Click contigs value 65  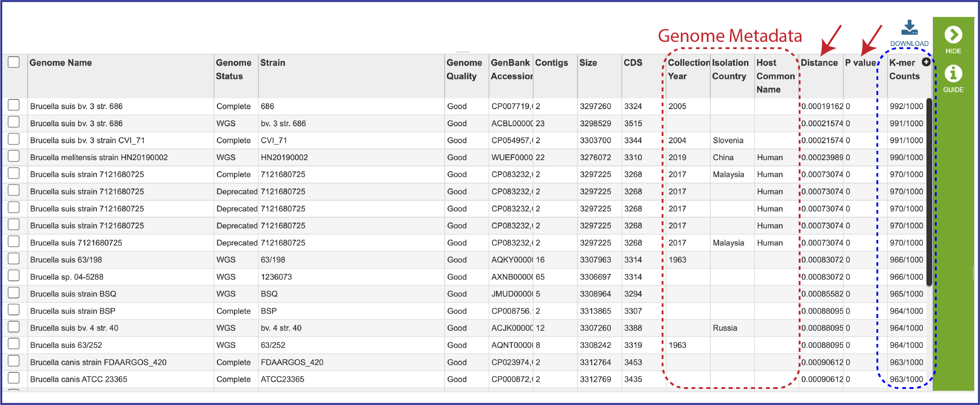[x=540, y=277]
